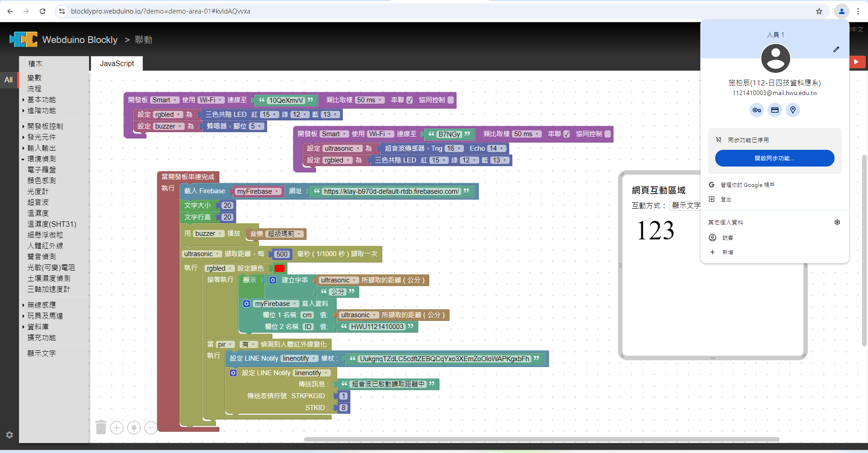The image size is (868, 453).
Task: Open password manager key icon
Action: [756, 110]
